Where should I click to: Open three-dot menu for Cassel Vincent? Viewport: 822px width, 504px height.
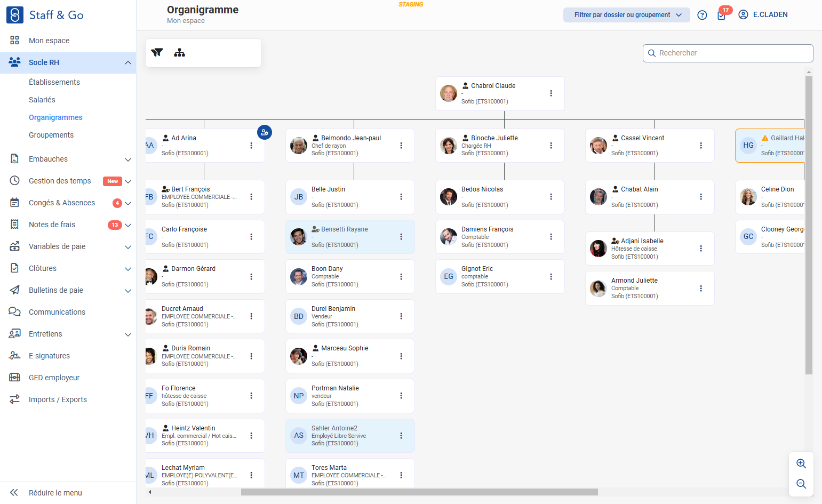[x=701, y=146]
